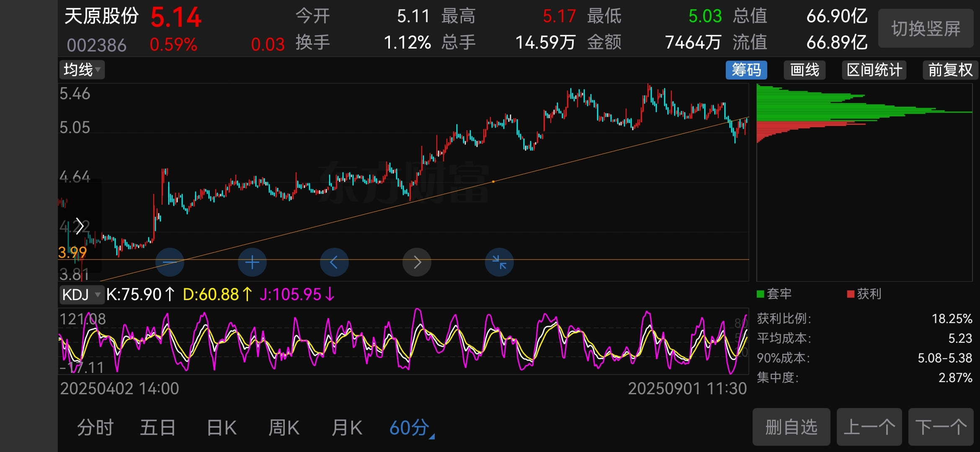
Task: Zoom out chart with minus icon
Action: pyautogui.click(x=170, y=262)
